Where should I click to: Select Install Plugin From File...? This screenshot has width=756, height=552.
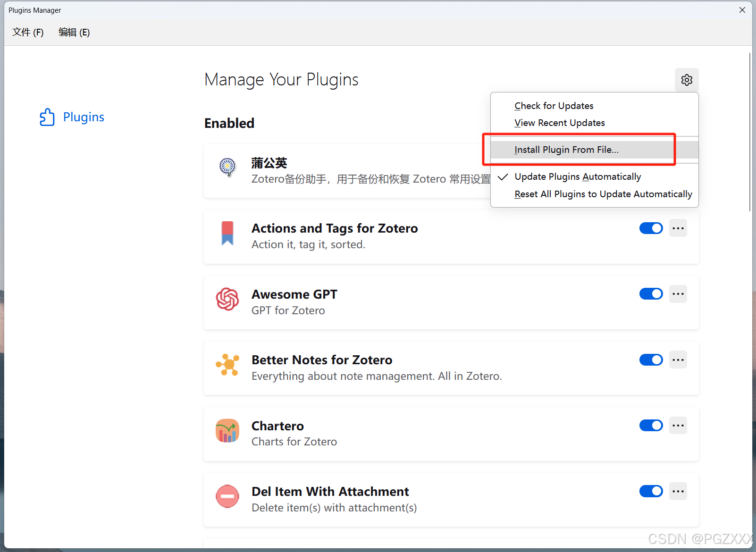click(595, 150)
